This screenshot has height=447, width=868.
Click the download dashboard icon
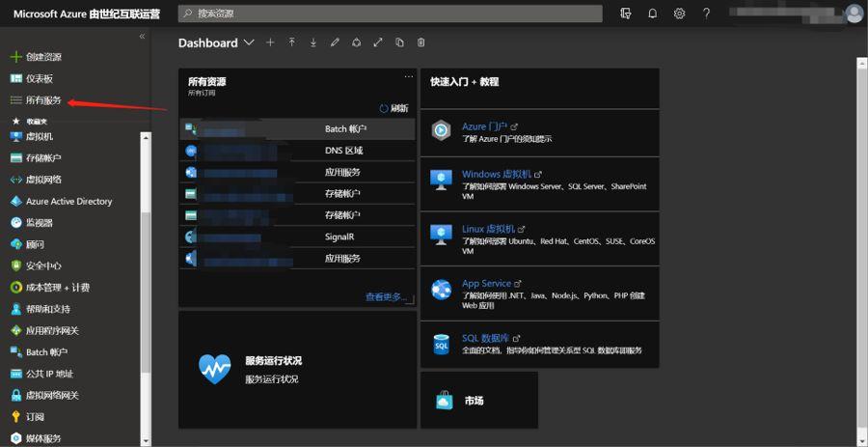(x=313, y=42)
